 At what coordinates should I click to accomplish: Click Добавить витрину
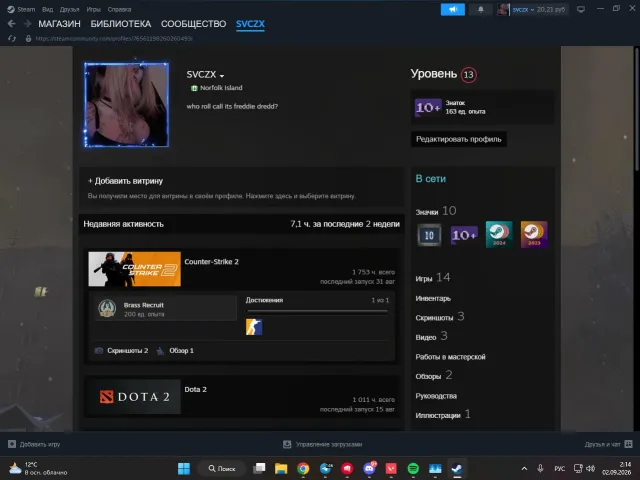125,181
